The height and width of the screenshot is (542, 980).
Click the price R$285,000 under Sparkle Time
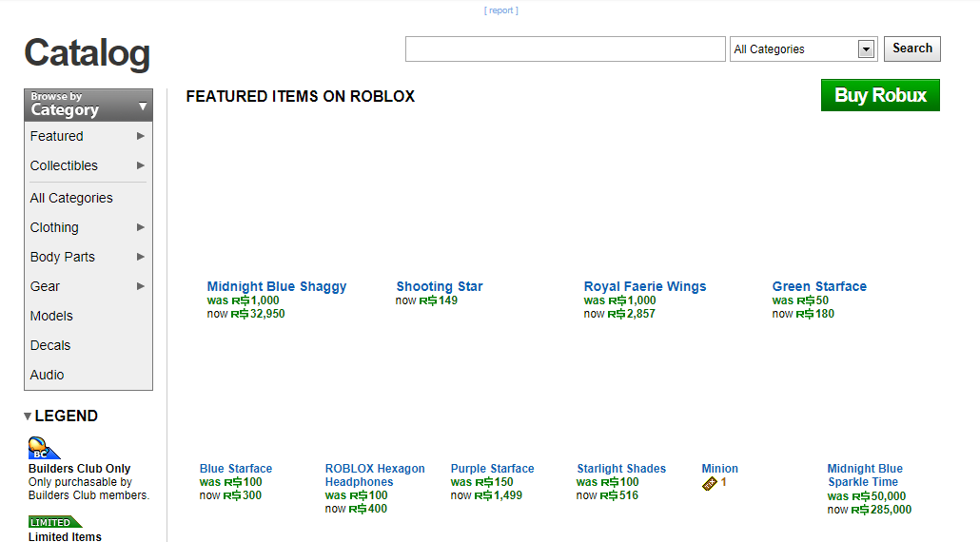tap(881, 511)
